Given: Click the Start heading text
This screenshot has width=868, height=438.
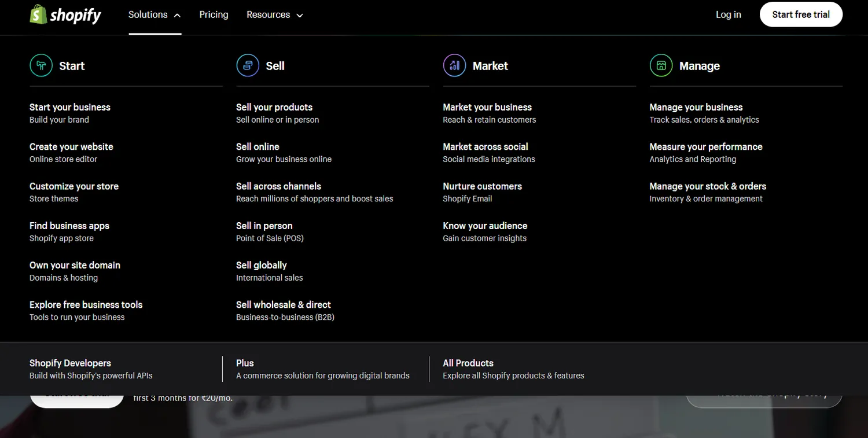Looking at the screenshot, I should point(72,66).
